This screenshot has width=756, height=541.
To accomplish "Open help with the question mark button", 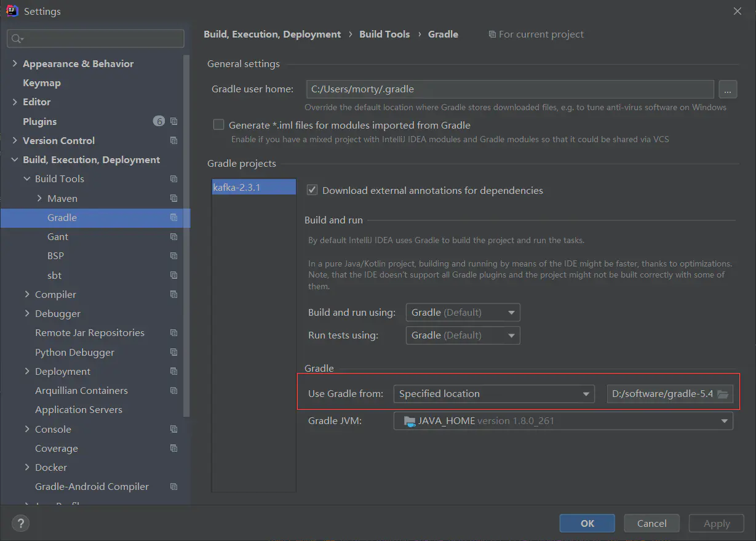I will click(20, 524).
